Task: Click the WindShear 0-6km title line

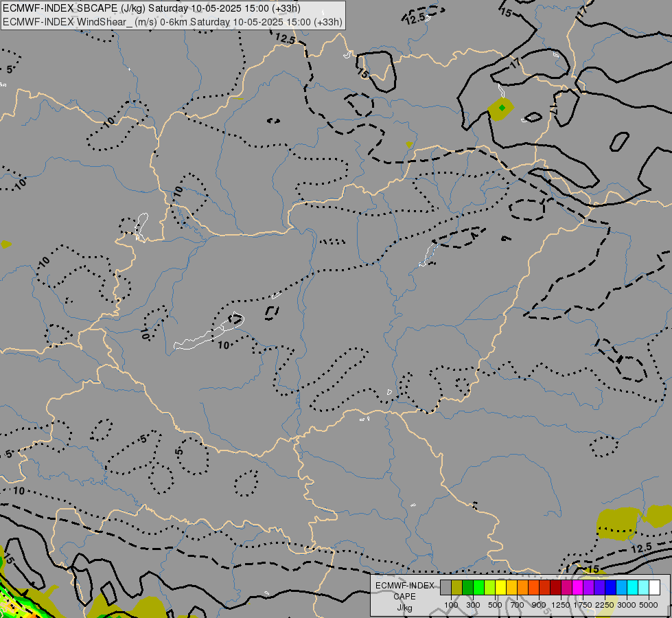Action: point(173,22)
